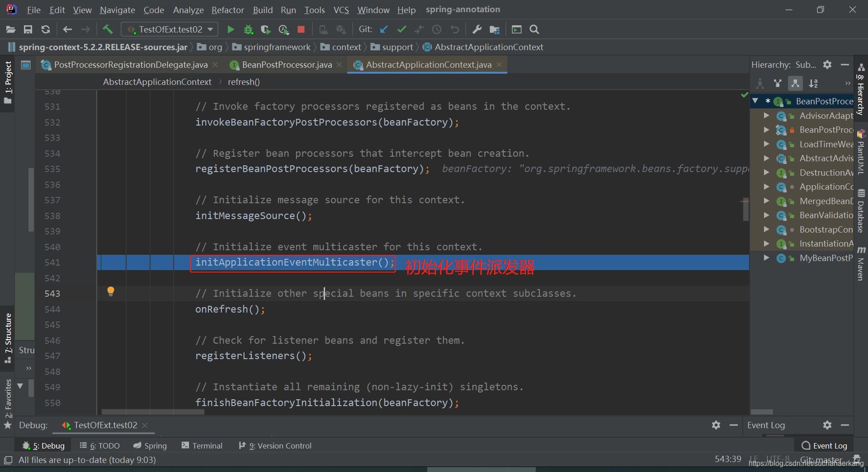The height and width of the screenshot is (472, 868).
Task: Toggle supertypes hierarchy view button
Action: 778,83
